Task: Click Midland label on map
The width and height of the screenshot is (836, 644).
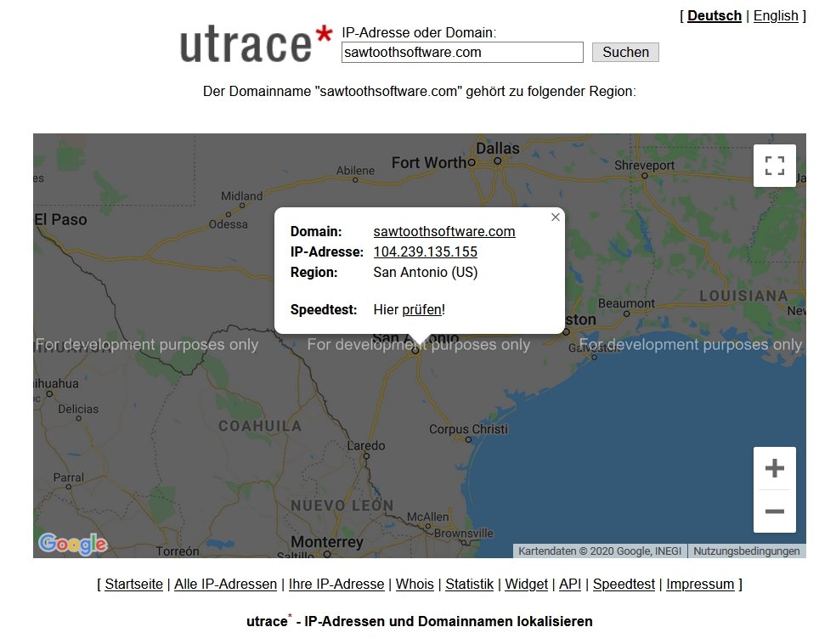Action: coord(242,196)
